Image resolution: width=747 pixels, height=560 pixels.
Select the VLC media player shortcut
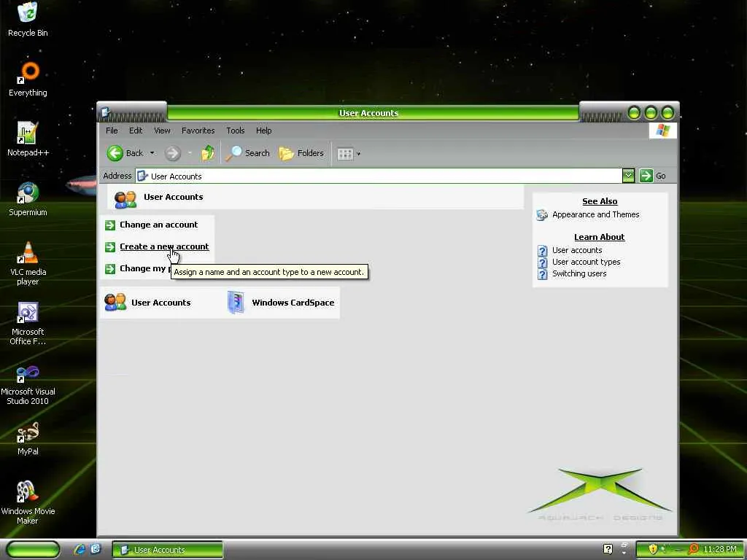[x=28, y=263]
